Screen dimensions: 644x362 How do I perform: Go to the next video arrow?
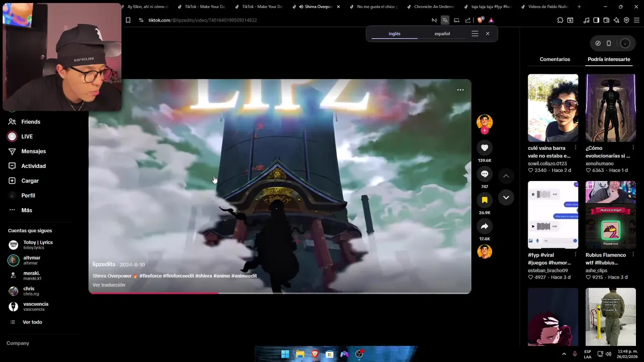pos(506,198)
